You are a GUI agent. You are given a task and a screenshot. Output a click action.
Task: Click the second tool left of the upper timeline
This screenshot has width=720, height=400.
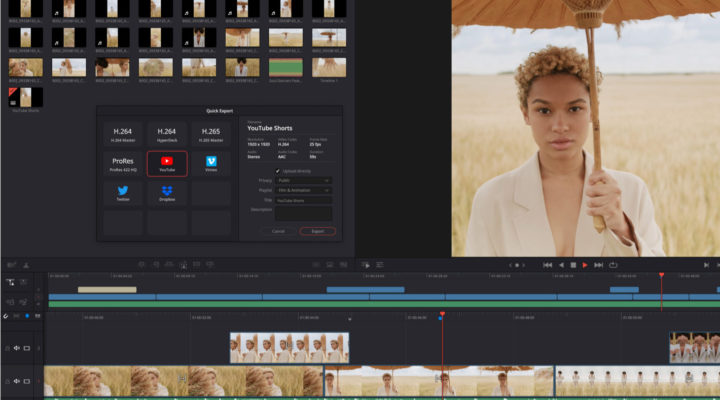(x=23, y=282)
